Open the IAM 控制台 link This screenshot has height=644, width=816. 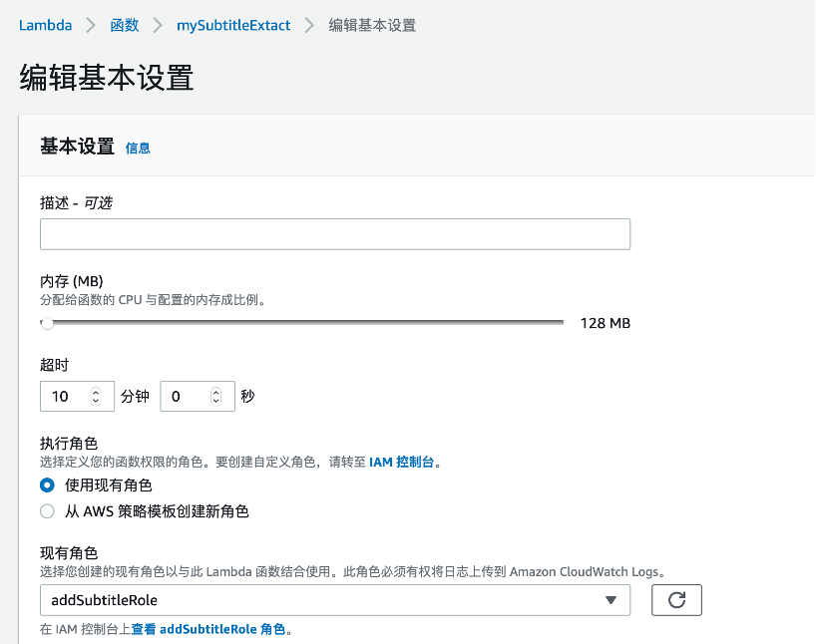tap(401, 462)
